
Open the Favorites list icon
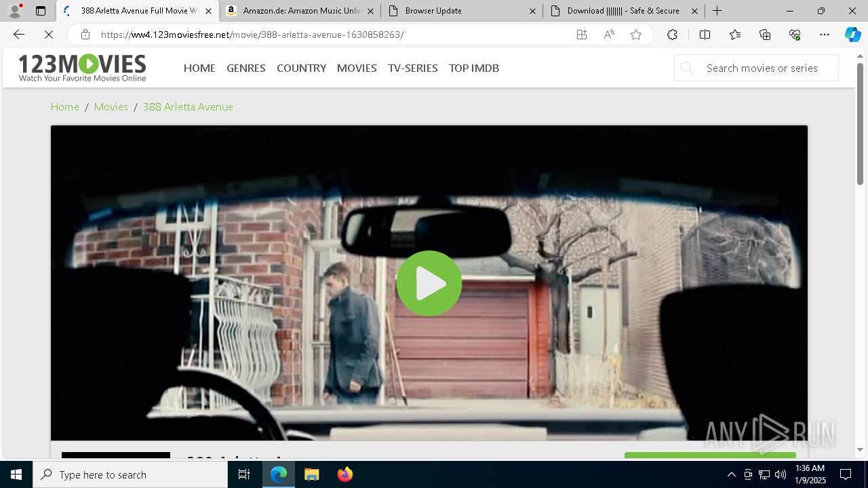pos(735,35)
